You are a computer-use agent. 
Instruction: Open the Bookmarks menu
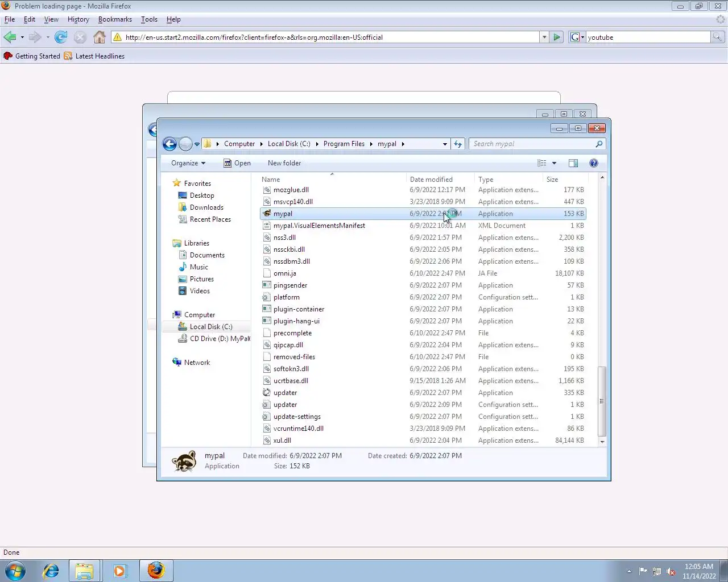pyautogui.click(x=115, y=19)
